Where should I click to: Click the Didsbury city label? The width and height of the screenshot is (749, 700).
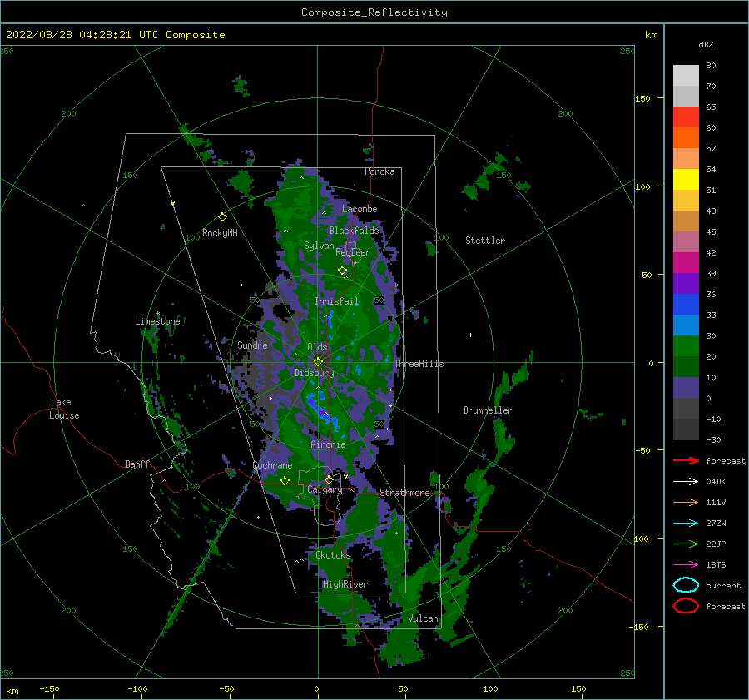(314, 373)
